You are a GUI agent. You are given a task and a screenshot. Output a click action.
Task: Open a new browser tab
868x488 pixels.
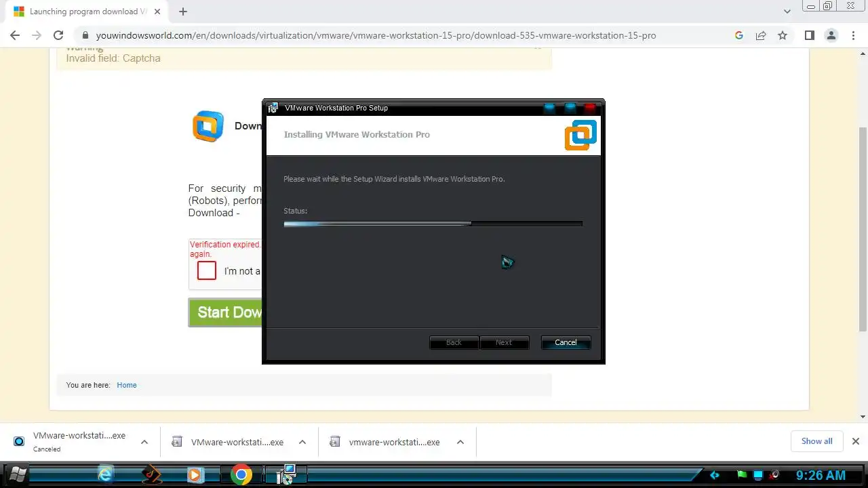pyautogui.click(x=183, y=12)
